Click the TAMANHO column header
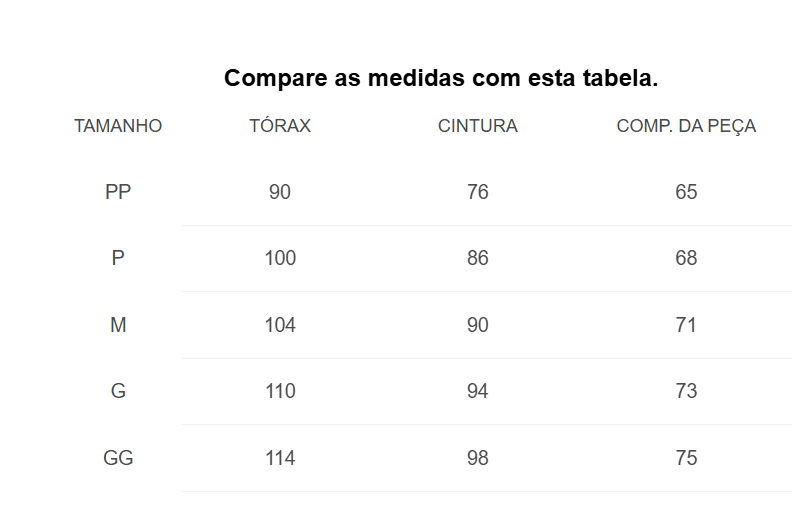Image resolution: width=792 pixels, height=506 pixels. (x=118, y=126)
